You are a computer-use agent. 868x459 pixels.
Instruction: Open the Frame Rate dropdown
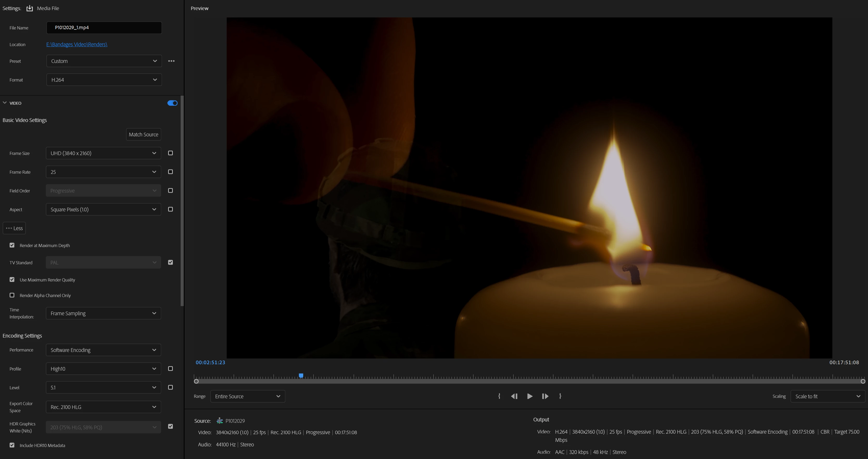click(103, 172)
